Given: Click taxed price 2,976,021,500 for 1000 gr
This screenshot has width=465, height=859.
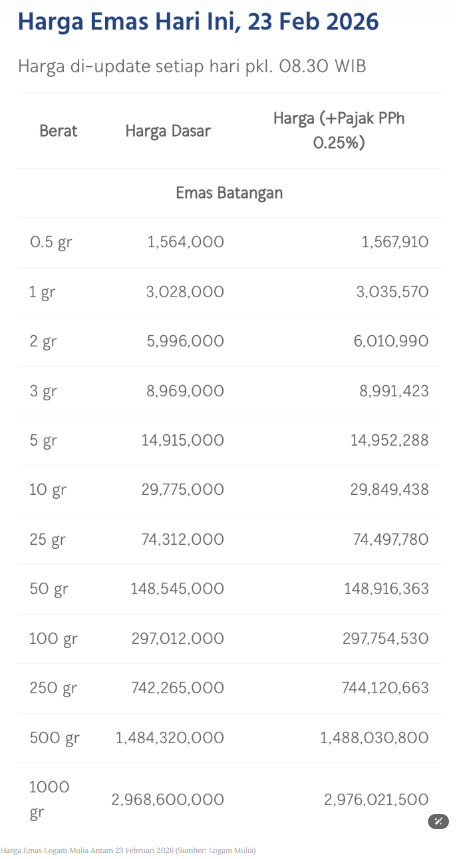Looking at the screenshot, I should [377, 800].
